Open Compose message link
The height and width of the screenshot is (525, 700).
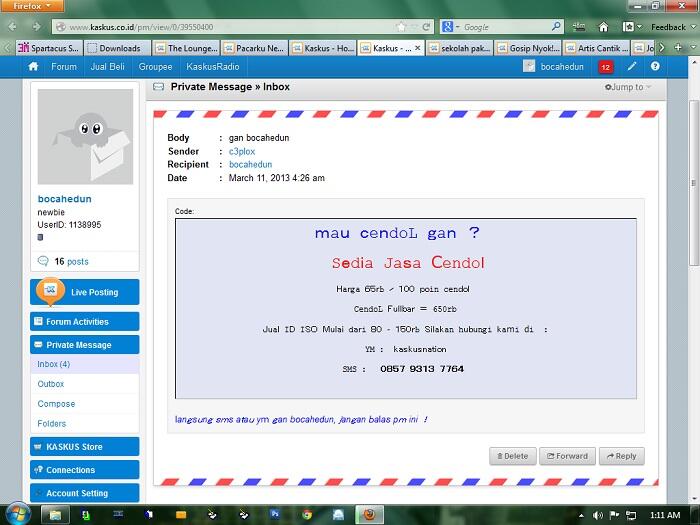click(x=56, y=404)
